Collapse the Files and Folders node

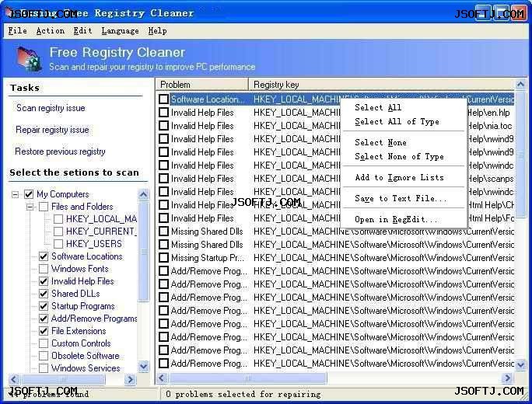pyautogui.click(x=30, y=207)
